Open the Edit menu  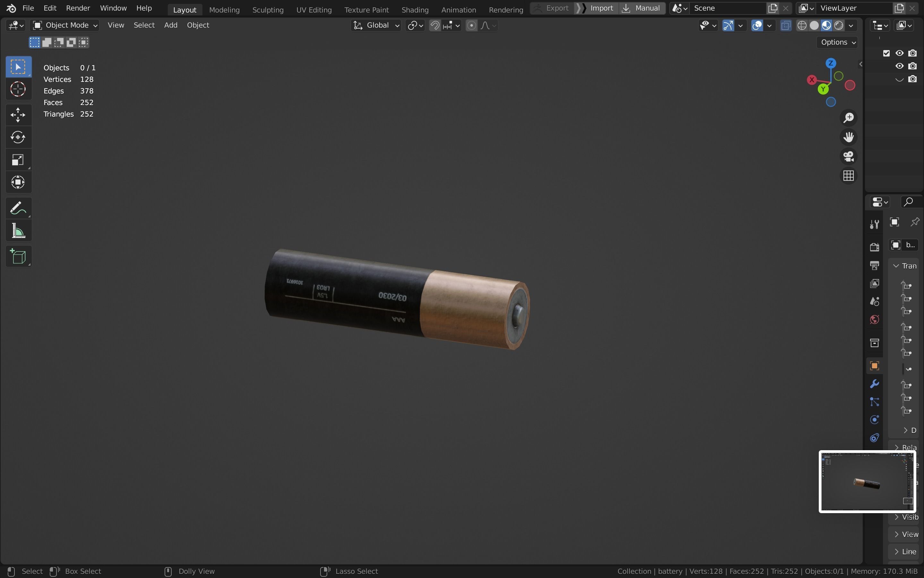(x=50, y=8)
